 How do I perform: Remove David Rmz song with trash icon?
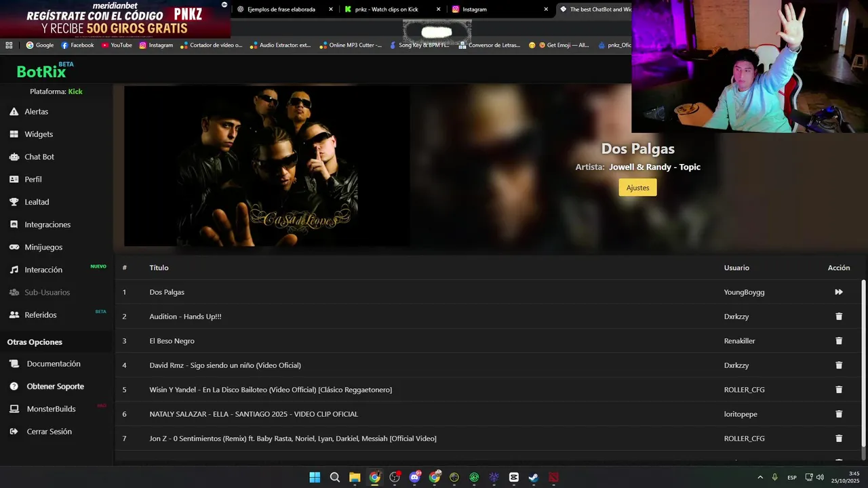839,365
